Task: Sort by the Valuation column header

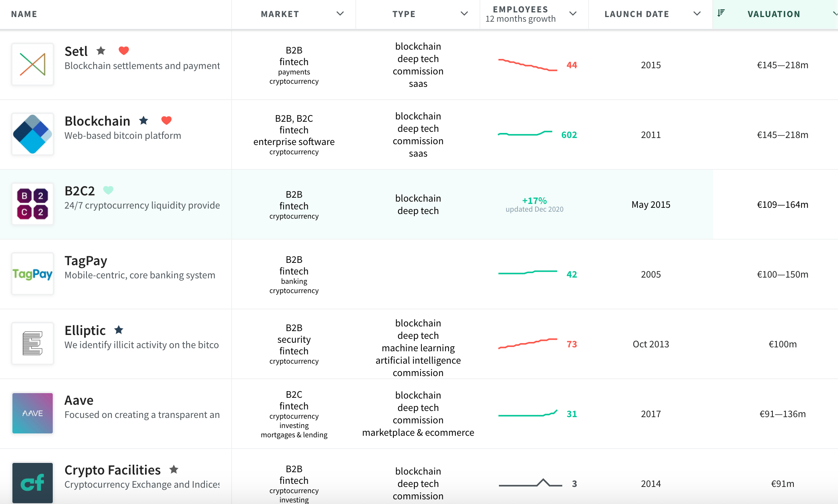Action: coord(774,14)
